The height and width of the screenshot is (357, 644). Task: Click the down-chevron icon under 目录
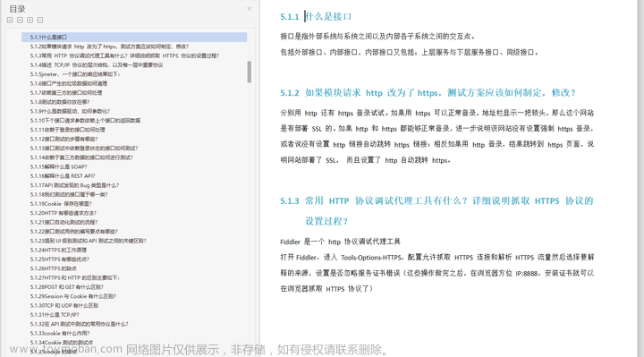point(10,20)
